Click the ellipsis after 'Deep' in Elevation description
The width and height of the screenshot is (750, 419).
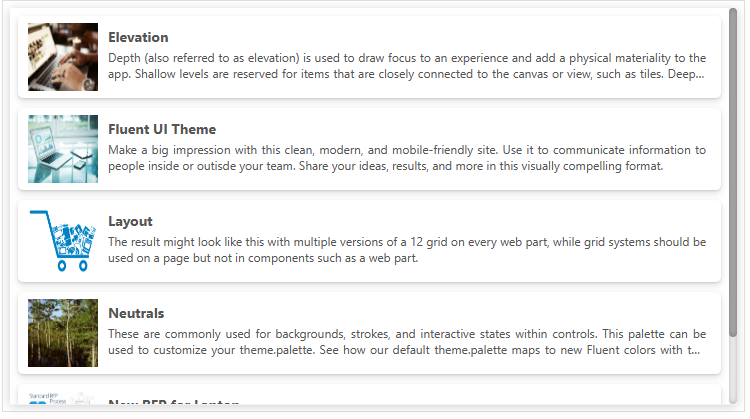click(700, 75)
